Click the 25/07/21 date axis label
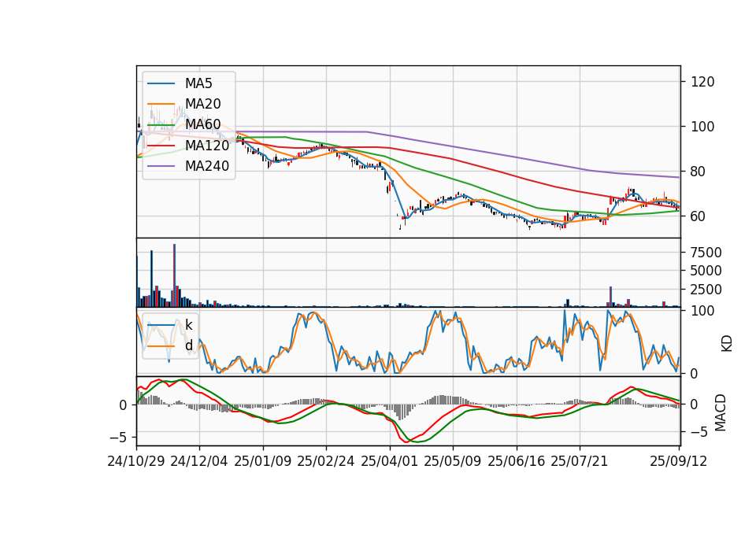 click(x=580, y=461)
